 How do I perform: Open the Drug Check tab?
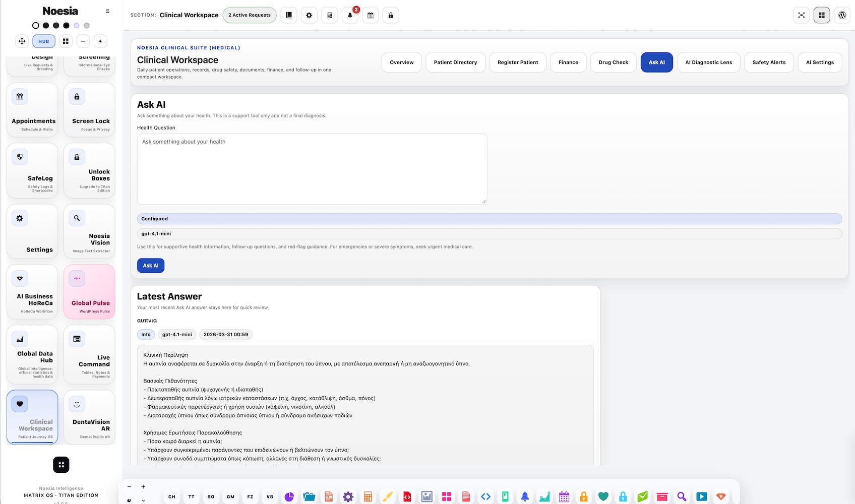pyautogui.click(x=614, y=62)
